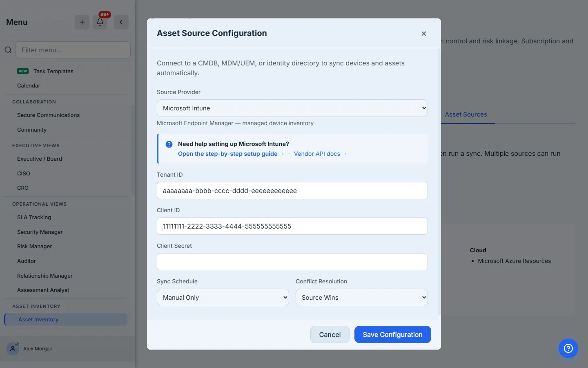Click the Cloud heading
The image size is (588, 368).
[x=478, y=250]
